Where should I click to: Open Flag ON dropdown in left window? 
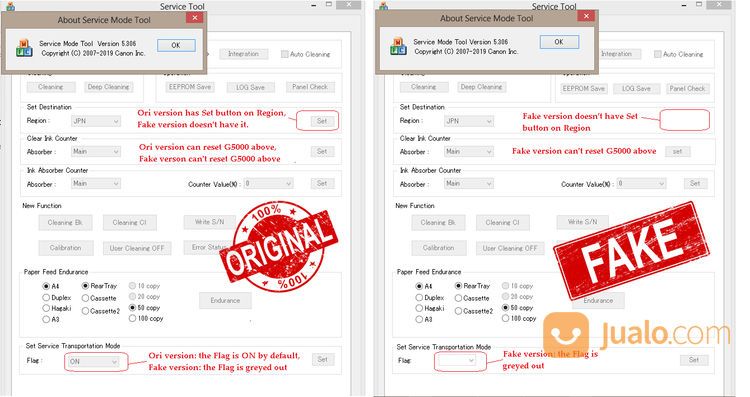click(x=93, y=362)
